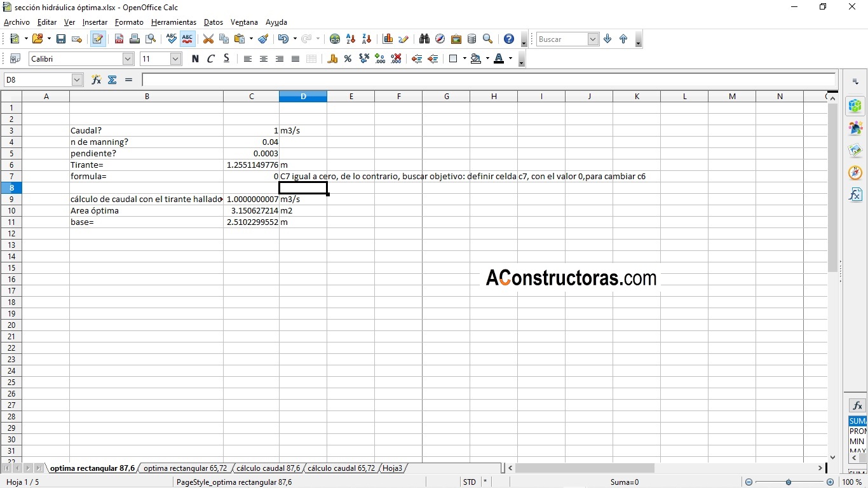868x488 pixels.
Task: Toggle Bold (N) formatting
Action: pyautogui.click(x=195, y=59)
